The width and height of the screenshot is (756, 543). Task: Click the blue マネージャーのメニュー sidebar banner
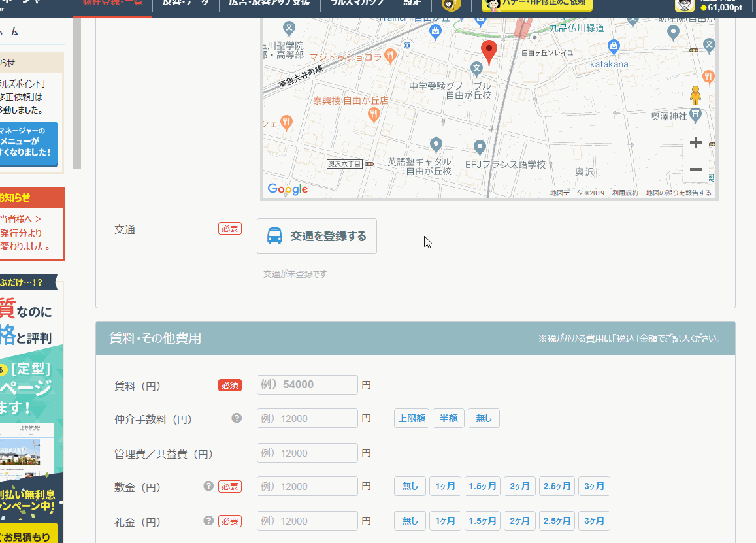click(29, 144)
